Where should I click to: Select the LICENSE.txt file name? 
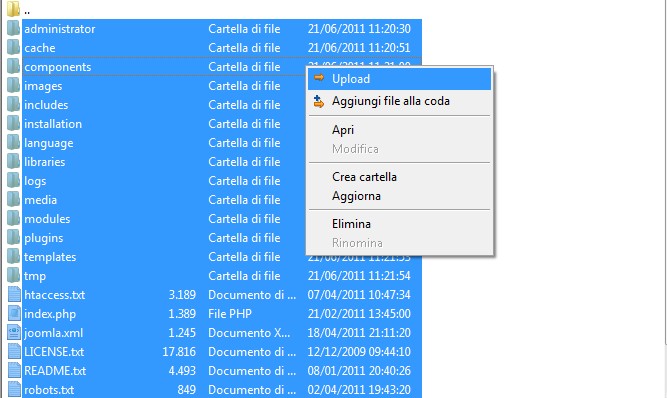pos(54,352)
